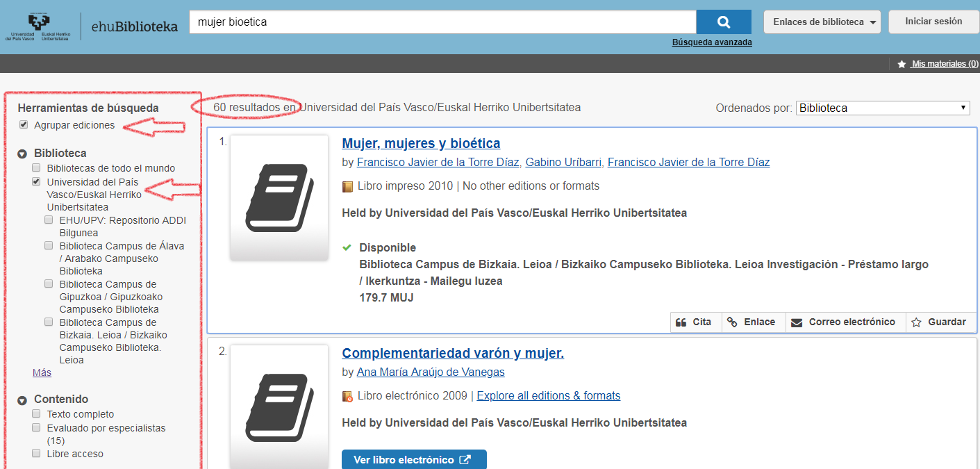The image size is (980, 469).
Task: Open the Enlaces de biblioteca dropdown
Action: 822,22
